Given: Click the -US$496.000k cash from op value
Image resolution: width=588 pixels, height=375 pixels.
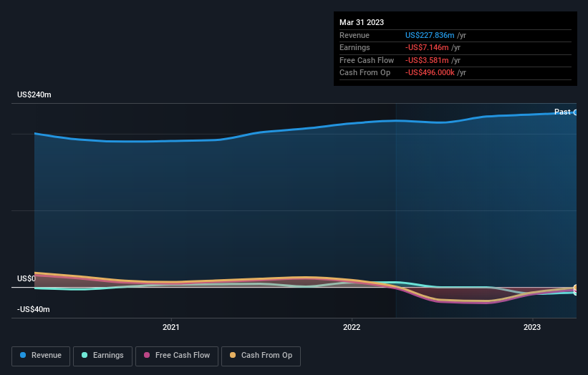Looking at the screenshot, I should click(430, 73).
